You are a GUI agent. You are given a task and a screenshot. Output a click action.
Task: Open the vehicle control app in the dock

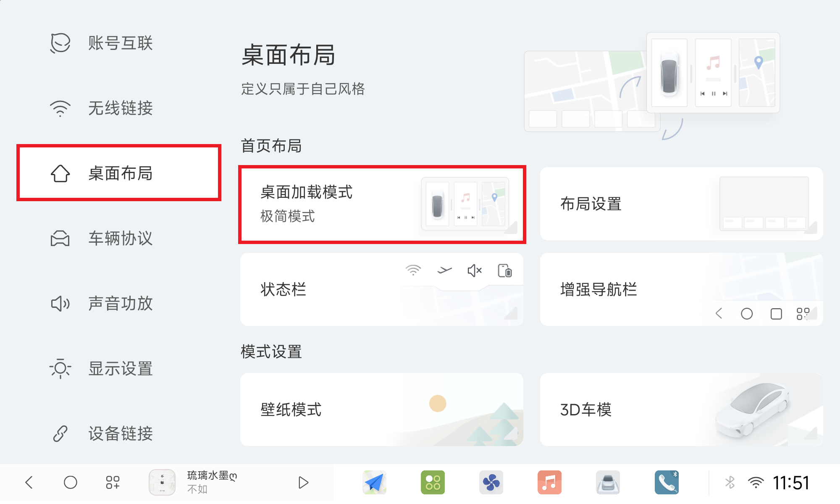click(608, 482)
